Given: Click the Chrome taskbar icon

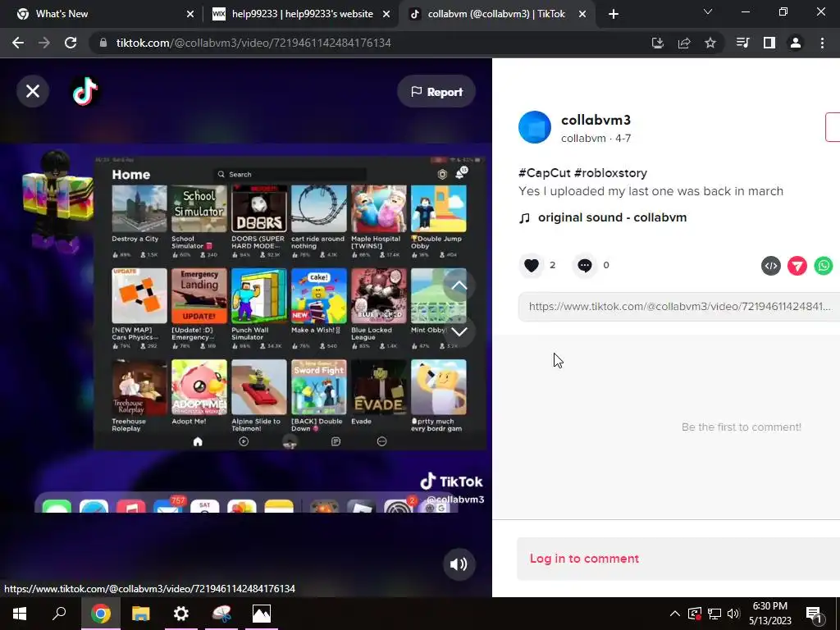Looking at the screenshot, I should pyautogui.click(x=100, y=614).
